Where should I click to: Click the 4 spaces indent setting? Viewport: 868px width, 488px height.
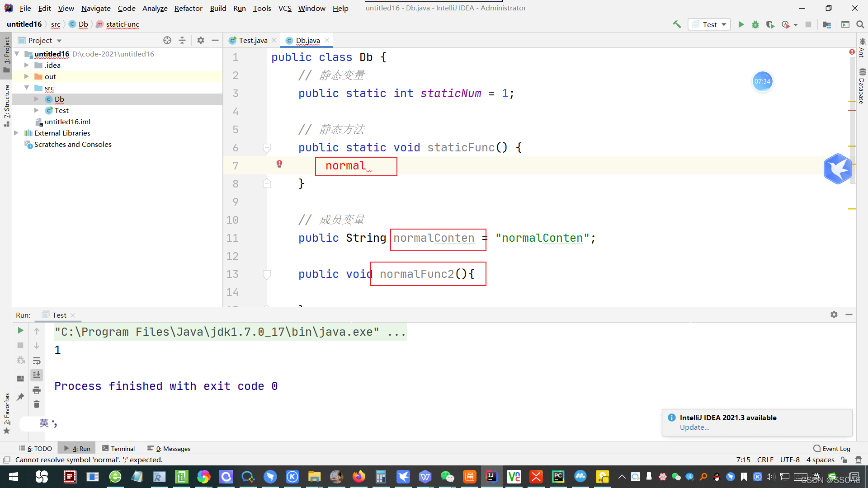click(820, 460)
